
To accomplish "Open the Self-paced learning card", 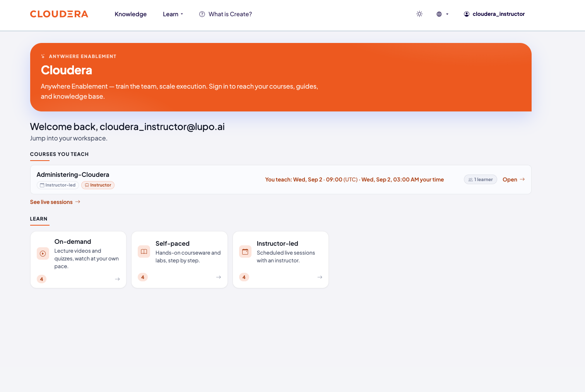I will [180, 260].
